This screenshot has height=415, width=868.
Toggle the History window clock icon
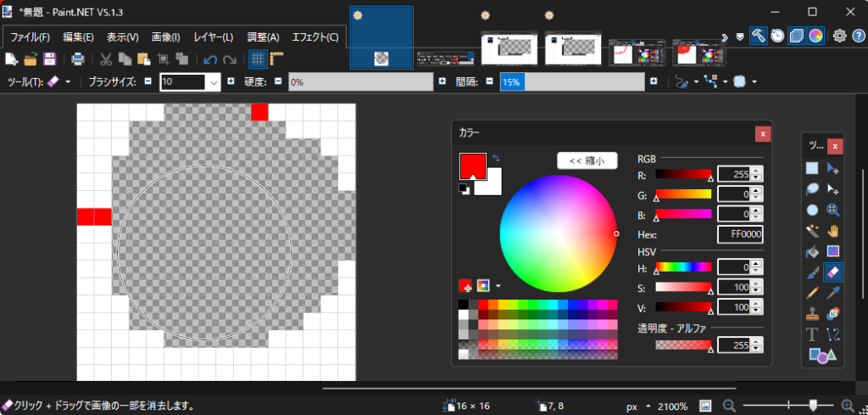point(777,36)
